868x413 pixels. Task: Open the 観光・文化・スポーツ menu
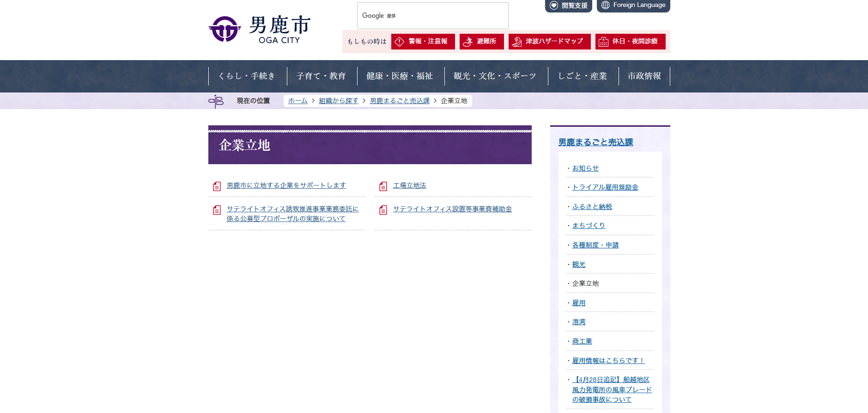click(x=496, y=76)
